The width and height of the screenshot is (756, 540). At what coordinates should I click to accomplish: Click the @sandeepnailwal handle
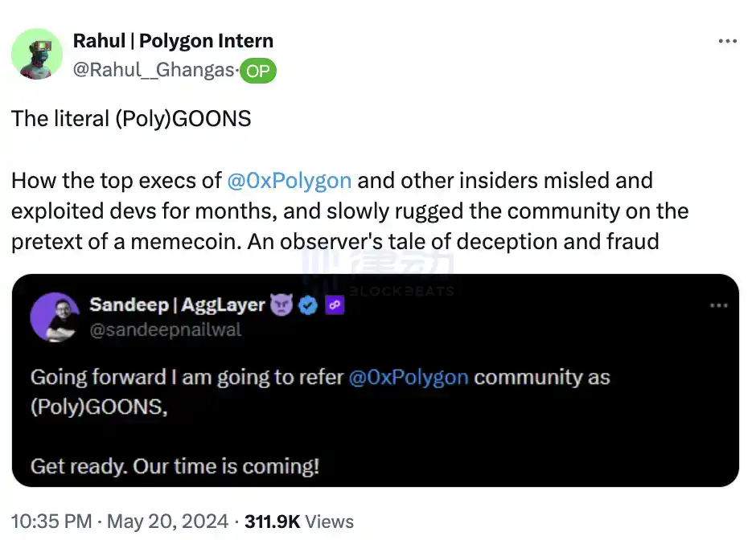pos(166,329)
